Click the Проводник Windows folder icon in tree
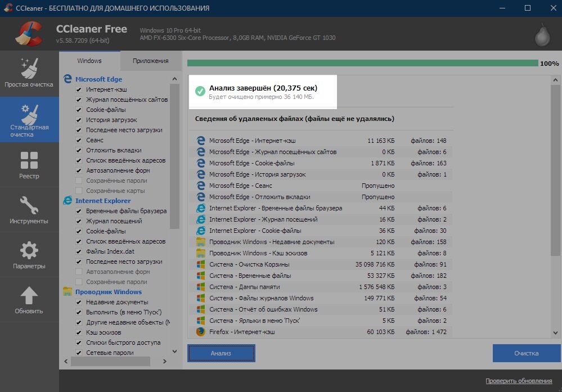The width and height of the screenshot is (562, 392). click(68, 291)
